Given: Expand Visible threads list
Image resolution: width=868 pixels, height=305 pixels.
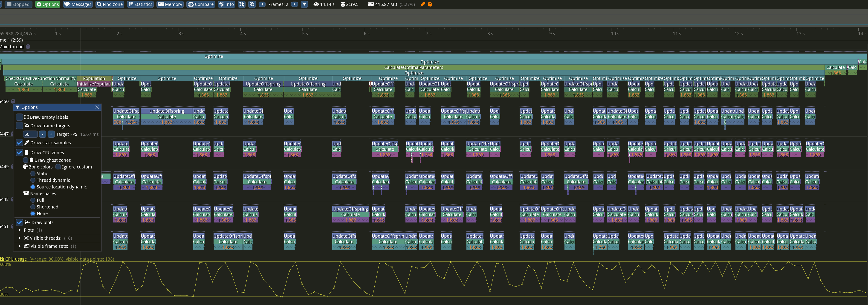Looking at the screenshot, I should 20,238.
